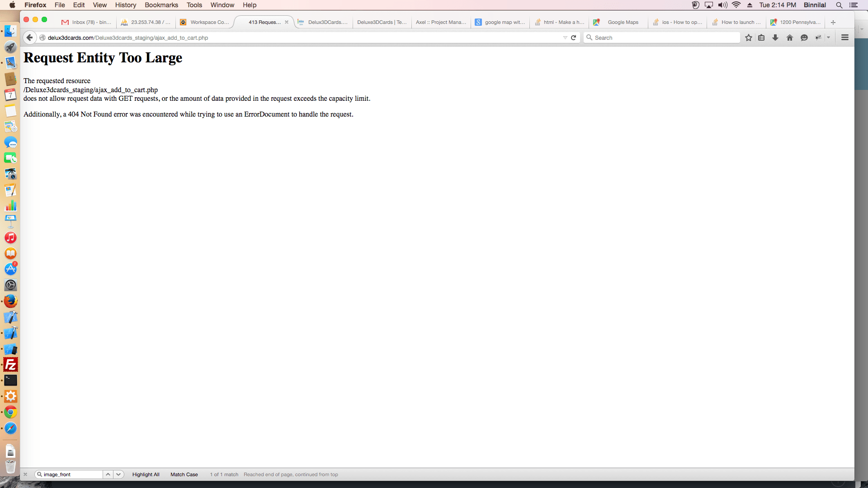Bookmark this page with the star icon

(x=749, y=38)
